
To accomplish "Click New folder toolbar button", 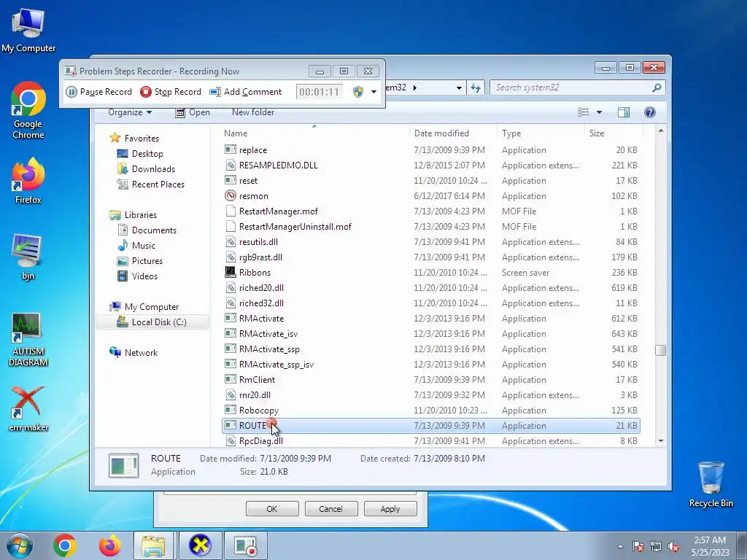I will (x=253, y=112).
